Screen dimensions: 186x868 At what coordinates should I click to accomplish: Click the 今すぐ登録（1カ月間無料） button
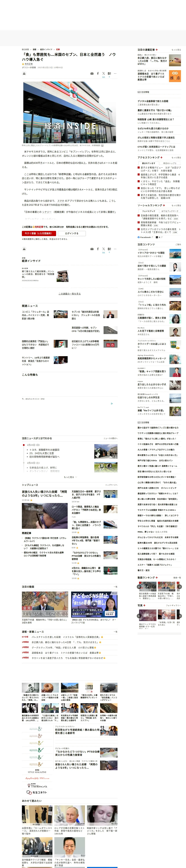[39, 233]
